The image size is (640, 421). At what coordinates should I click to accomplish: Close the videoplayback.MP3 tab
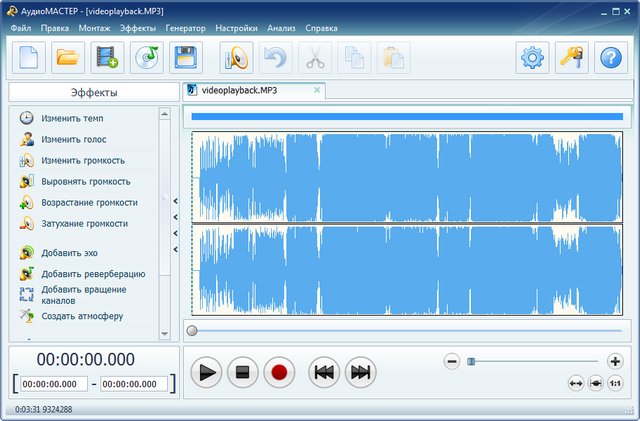coord(318,90)
